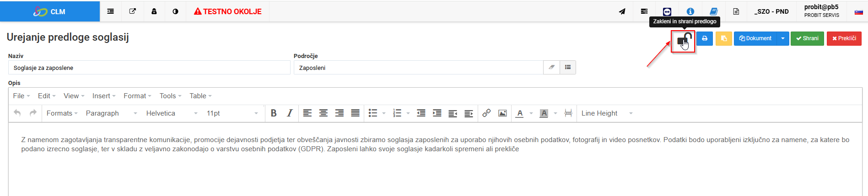The height and width of the screenshot is (196, 868).
Task: Click the Naziv input field
Action: pos(149,68)
